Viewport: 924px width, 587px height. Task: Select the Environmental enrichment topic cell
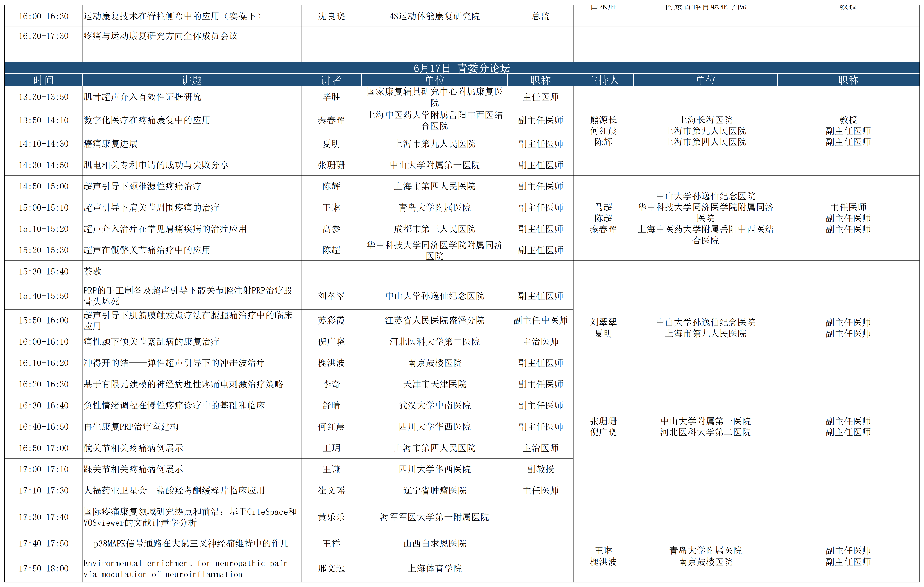pyautogui.click(x=192, y=568)
